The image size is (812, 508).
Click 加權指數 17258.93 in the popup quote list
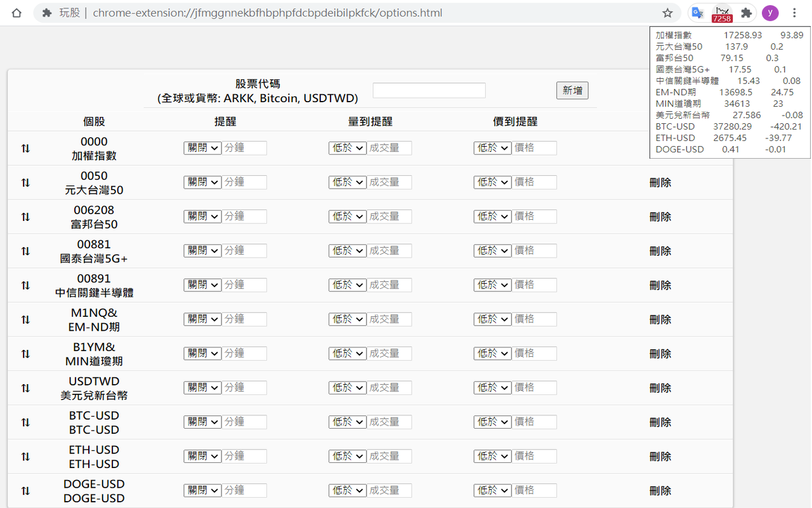[x=730, y=36]
